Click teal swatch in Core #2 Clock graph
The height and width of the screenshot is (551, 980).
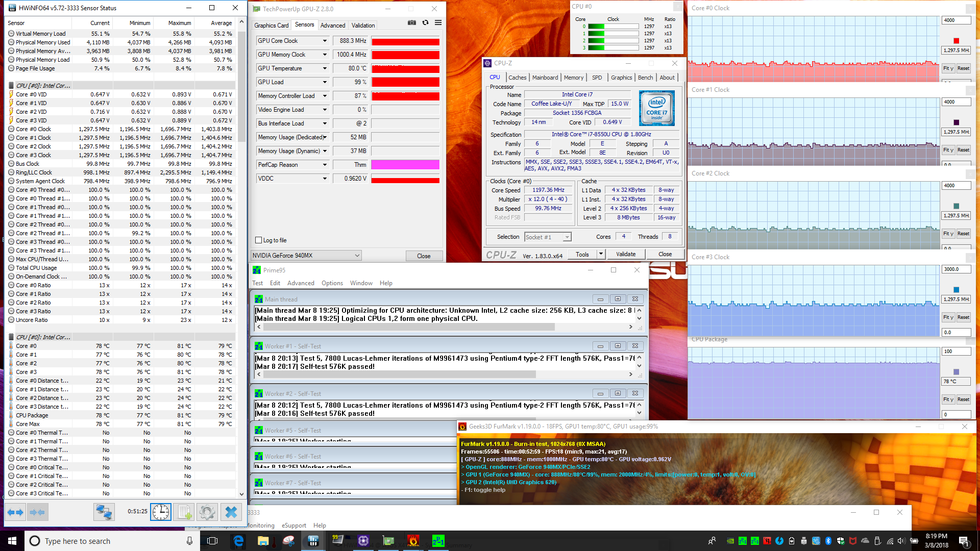coord(956,206)
